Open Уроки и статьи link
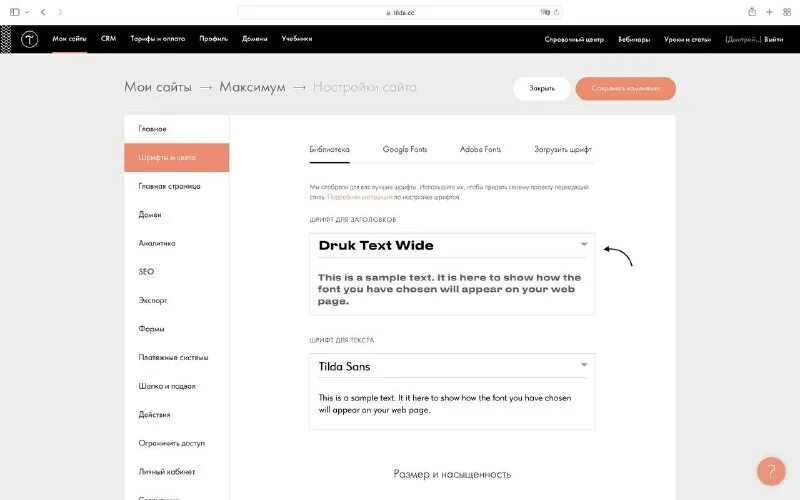Image resolution: width=800 pixels, height=500 pixels. pyautogui.click(x=687, y=39)
